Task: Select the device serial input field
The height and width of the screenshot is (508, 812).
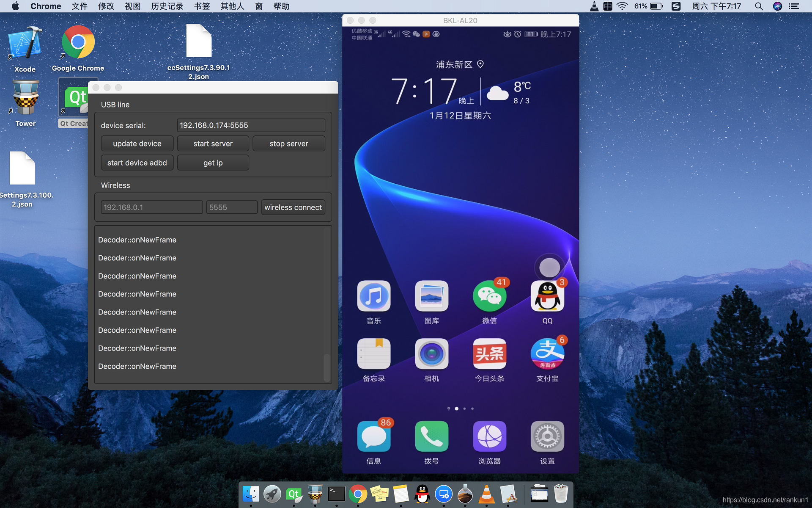Action: [250, 125]
